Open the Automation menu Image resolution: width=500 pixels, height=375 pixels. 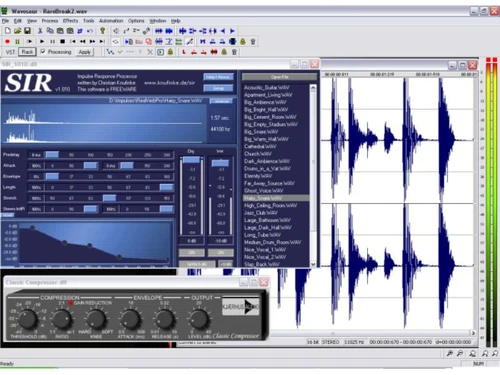111,21
